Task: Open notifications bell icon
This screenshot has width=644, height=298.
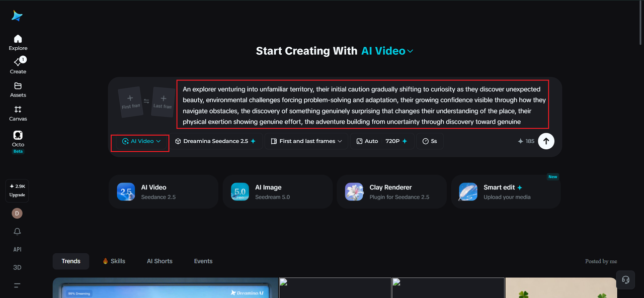Action: tap(17, 231)
